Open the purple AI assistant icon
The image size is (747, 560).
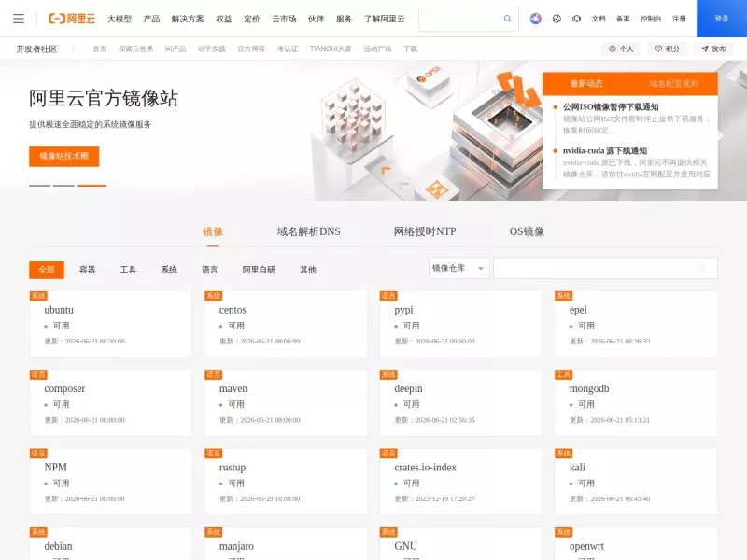pos(535,19)
